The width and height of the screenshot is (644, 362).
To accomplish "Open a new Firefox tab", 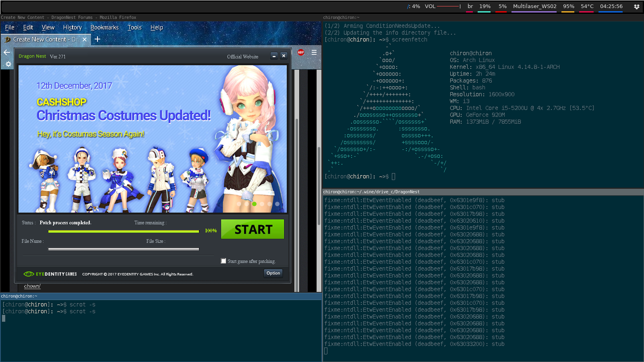I will point(97,39).
